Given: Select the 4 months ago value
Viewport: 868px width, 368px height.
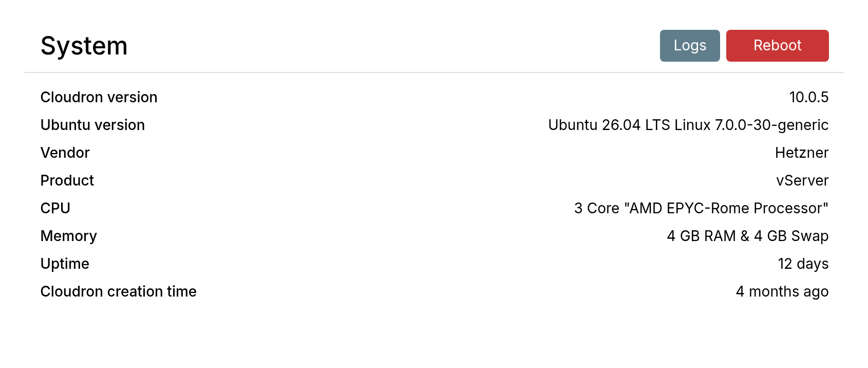Looking at the screenshot, I should pyautogui.click(x=782, y=291).
